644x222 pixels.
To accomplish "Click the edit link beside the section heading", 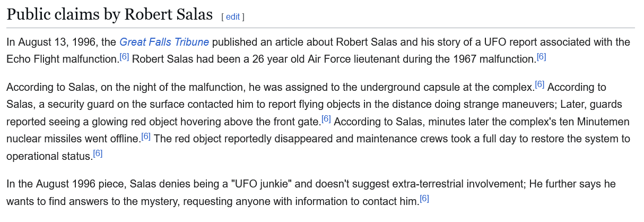I will pos(233,16).
